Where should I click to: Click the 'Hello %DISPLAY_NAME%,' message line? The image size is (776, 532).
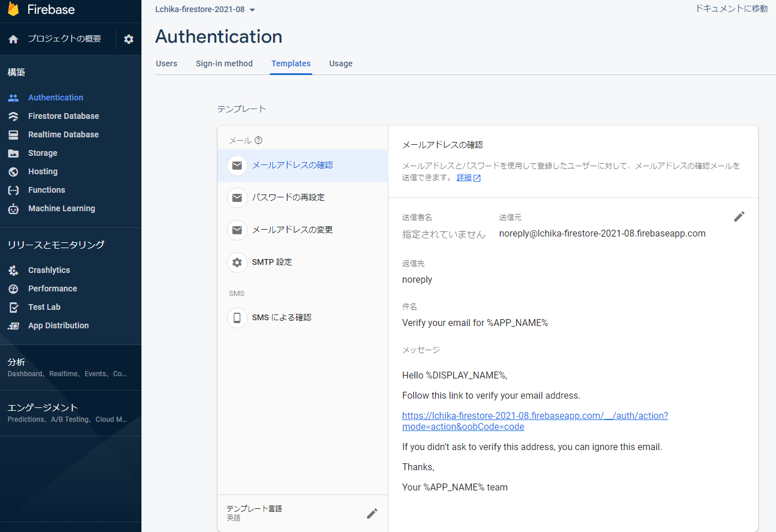point(455,376)
